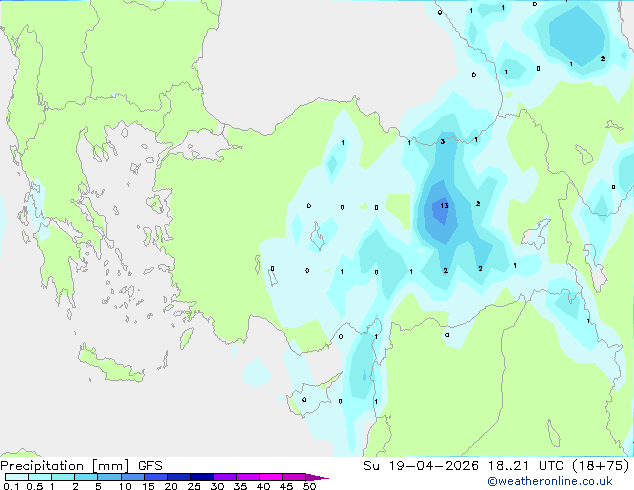The width and height of the screenshot is (634, 490).
Task: Click the 2–5 mm legend color box
Action: pos(86,477)
